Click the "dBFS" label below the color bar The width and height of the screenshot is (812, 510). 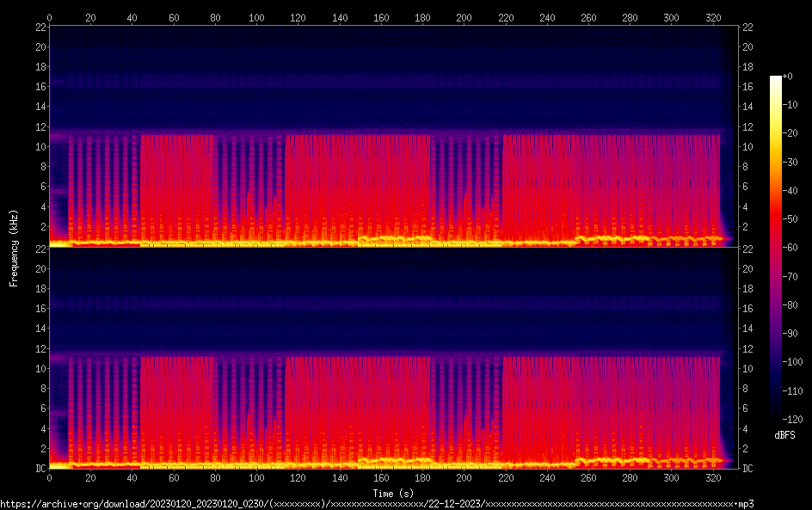pos(784,435)
